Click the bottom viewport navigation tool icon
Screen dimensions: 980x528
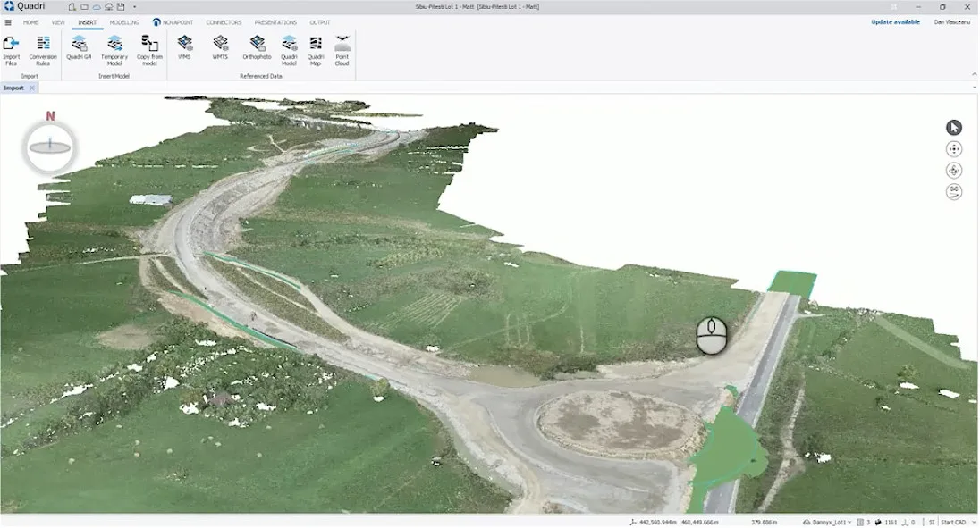coord(954,191)
